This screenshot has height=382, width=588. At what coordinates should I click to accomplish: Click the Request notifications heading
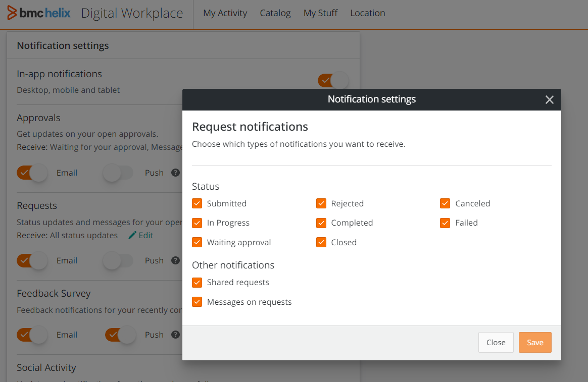[250, 127]
